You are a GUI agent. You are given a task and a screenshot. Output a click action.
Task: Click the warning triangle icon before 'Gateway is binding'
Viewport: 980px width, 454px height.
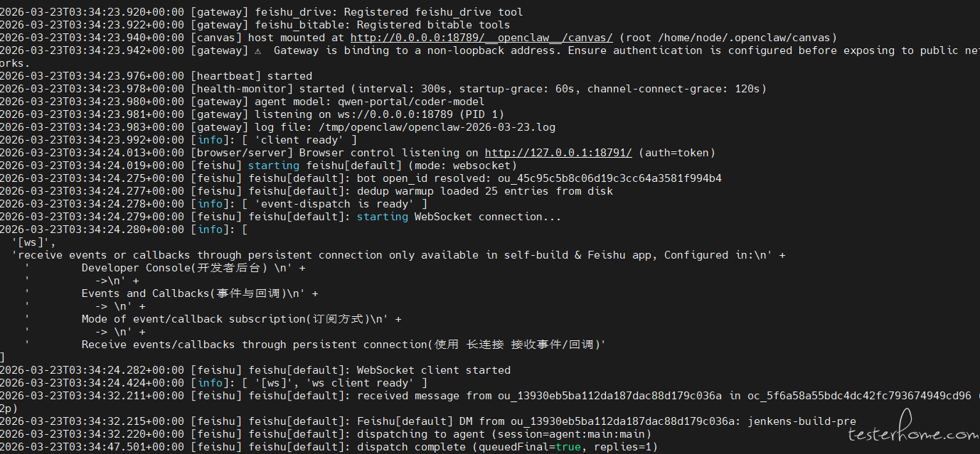coord(257,50)
